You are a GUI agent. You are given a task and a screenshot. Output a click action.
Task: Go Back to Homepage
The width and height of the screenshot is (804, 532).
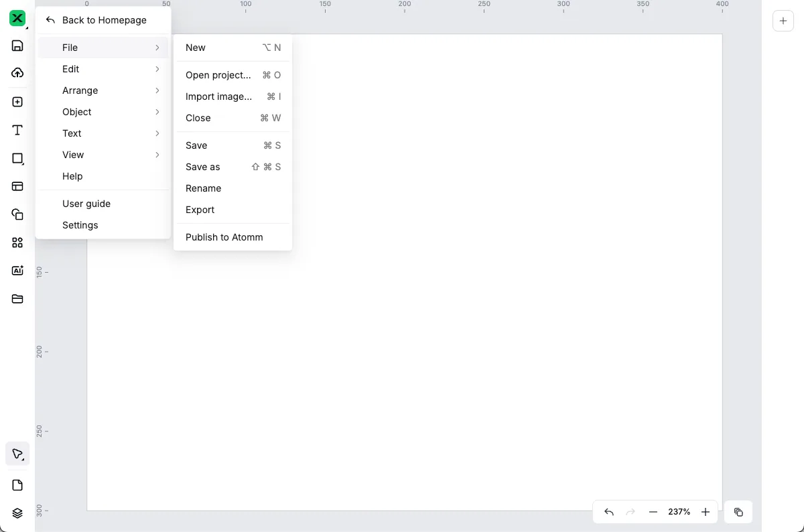pos(103,20)
